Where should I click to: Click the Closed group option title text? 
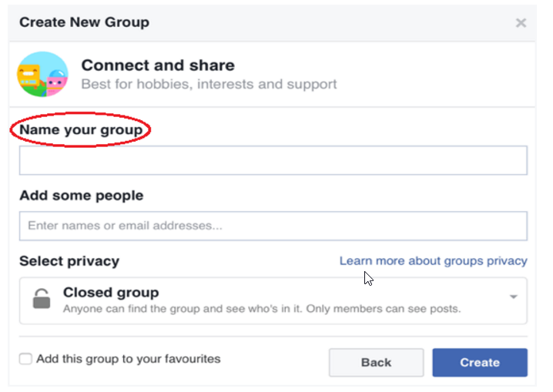point(111,292)
